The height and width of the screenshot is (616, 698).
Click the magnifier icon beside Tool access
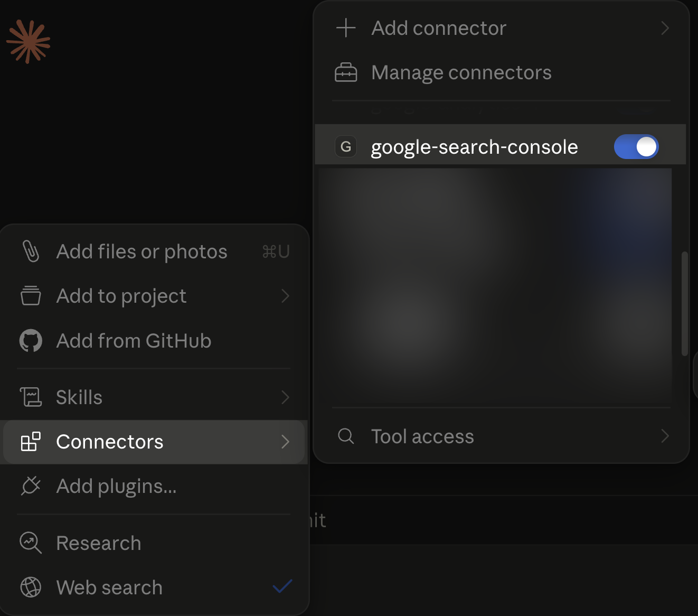point(346,436)
